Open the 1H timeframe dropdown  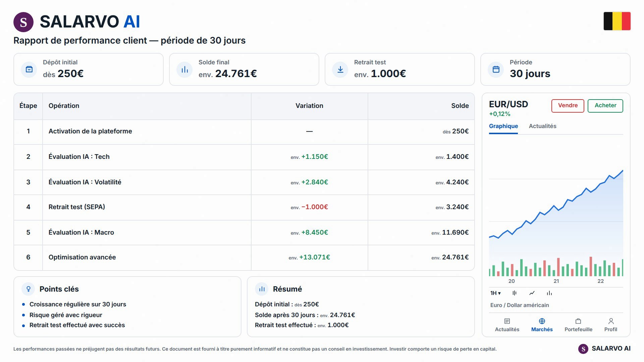point(495,293)
